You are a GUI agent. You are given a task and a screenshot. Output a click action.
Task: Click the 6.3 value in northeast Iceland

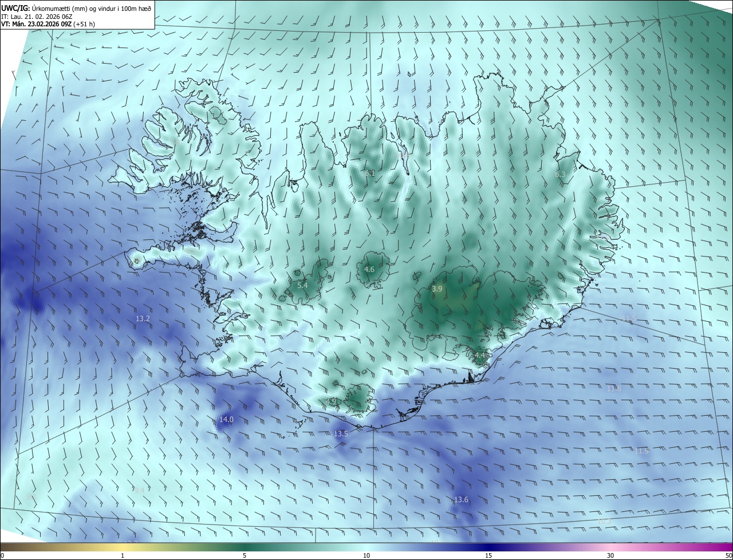pyautogui.click(x=560, y=175)
